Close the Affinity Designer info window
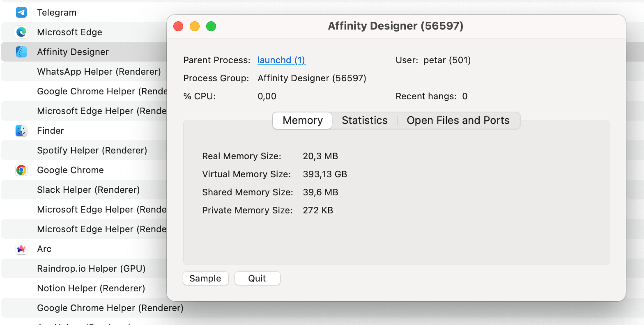The image size is (644, 325). 178,26
